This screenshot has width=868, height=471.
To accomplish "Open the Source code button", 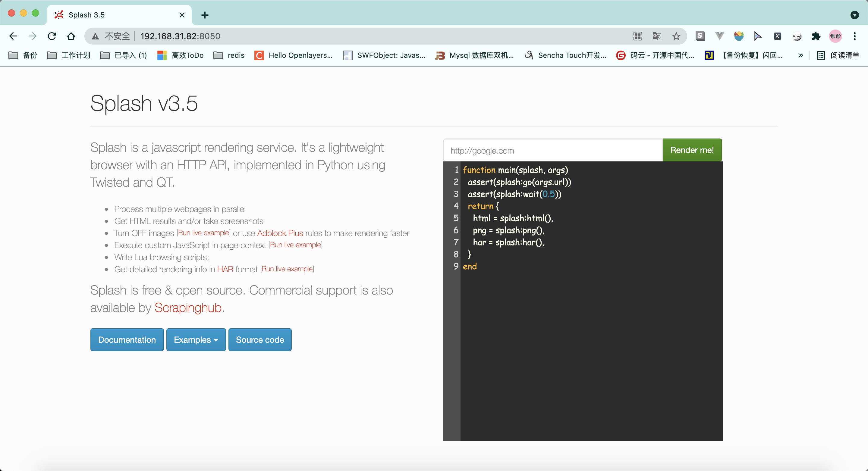I will pos(260,340).
